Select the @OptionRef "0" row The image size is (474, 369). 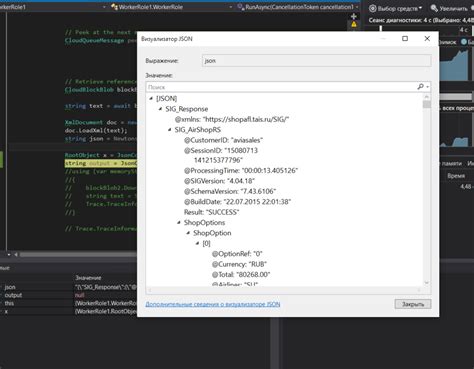coord(237,254)
